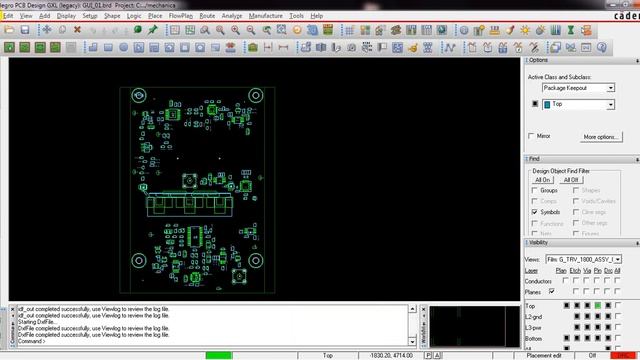
Task: Click the white flag toolbar icon
Action: [382, 47]
